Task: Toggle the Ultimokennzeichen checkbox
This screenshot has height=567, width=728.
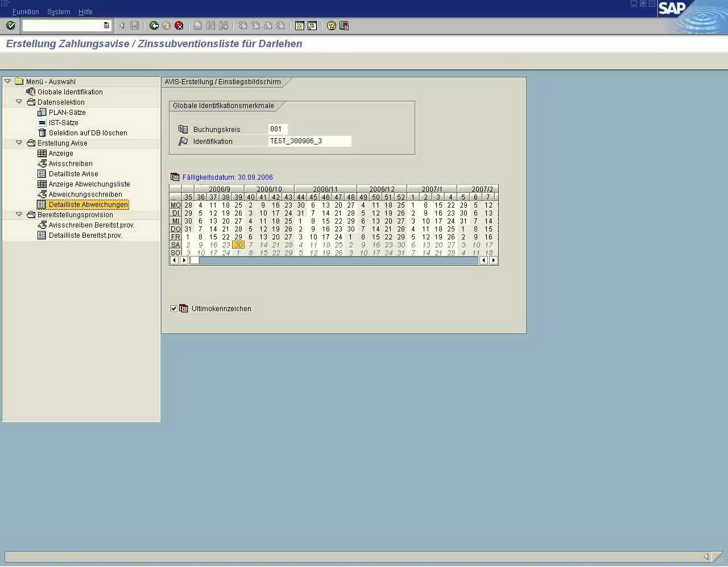Action: [x=173, y=309]
